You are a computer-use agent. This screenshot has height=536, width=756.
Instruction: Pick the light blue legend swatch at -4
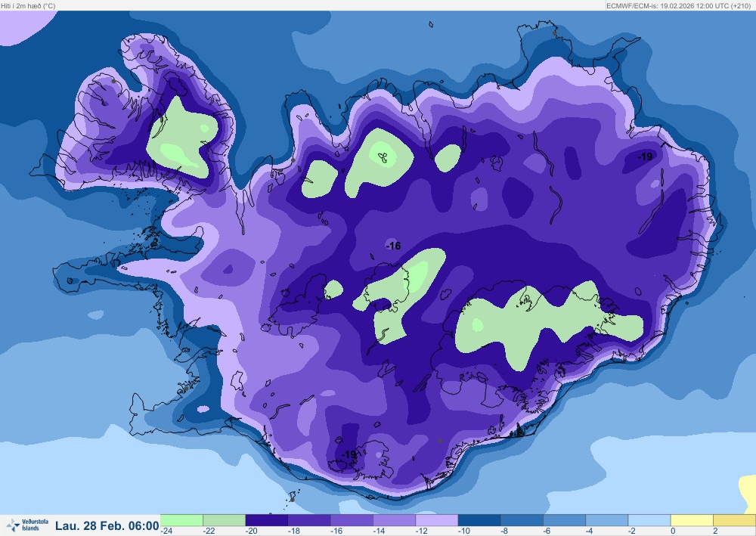point(607,520)
